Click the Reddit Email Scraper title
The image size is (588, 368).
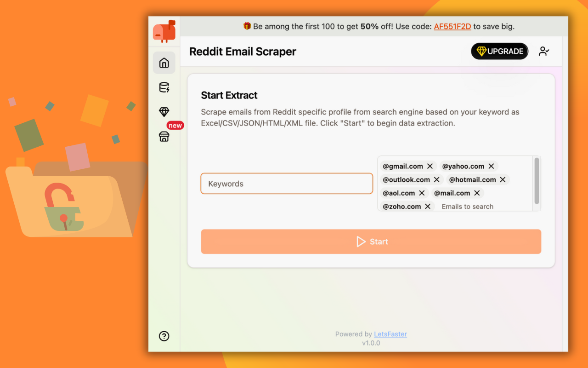click(243, 52)
